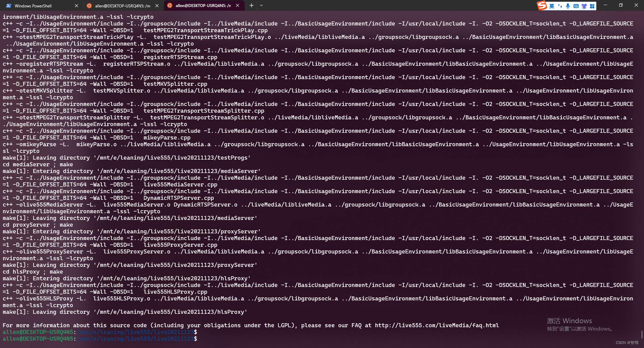This screenshot has height=348, width=644.
Task: Click 'Leaving directory' mediaServer line
Action: [x=130, y=218]
